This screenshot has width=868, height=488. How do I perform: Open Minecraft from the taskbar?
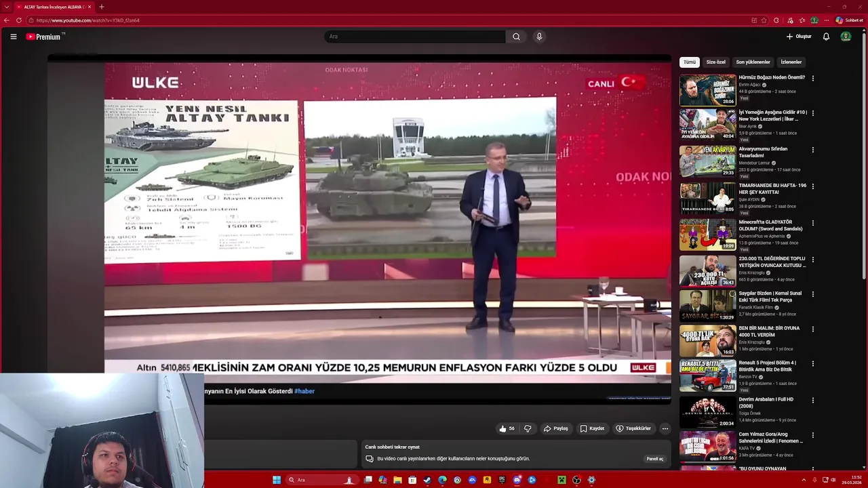point(561,480)
